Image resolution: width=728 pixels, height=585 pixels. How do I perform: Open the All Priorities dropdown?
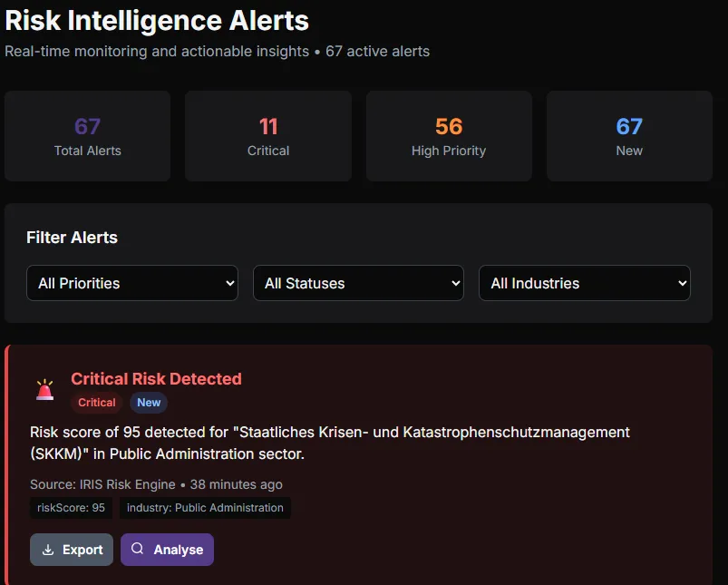(131, 283)
